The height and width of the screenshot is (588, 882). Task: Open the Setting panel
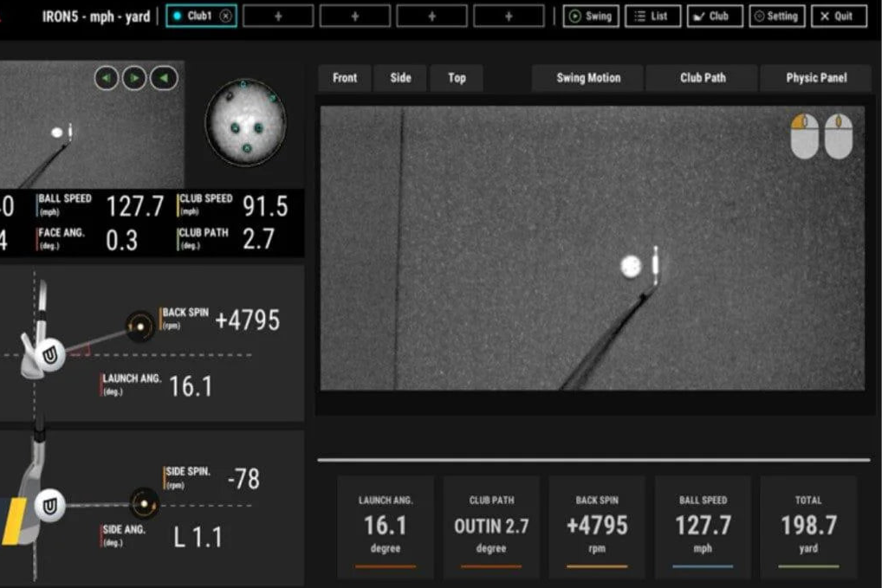pyautogui.click(x=777, y=16)
